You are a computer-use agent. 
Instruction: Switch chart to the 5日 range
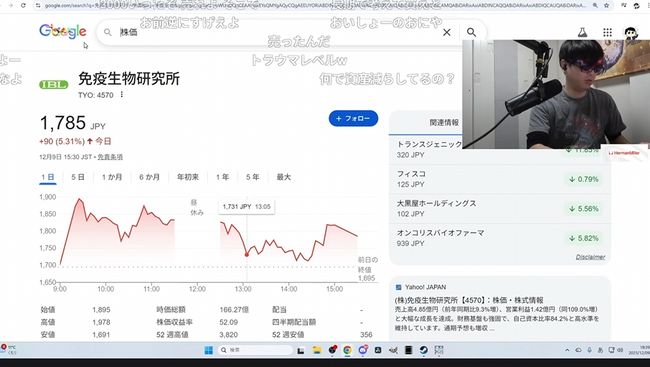click(78, 177)
